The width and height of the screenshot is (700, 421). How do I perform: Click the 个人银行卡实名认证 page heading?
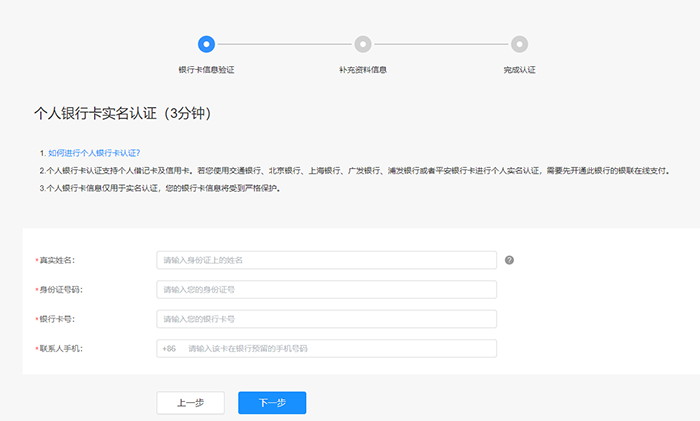coord(124,113)
